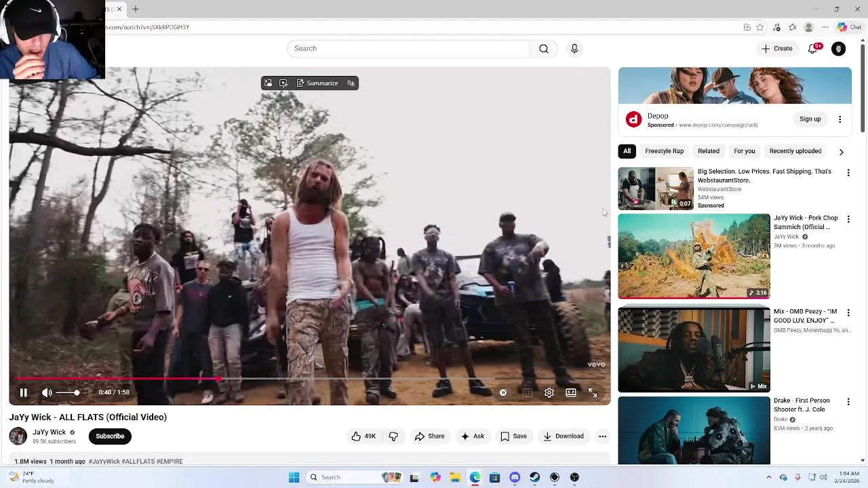Open Copilot Chat in browser toolbar
The height and width of the screenshot is (488, 868).
(849, 27)
